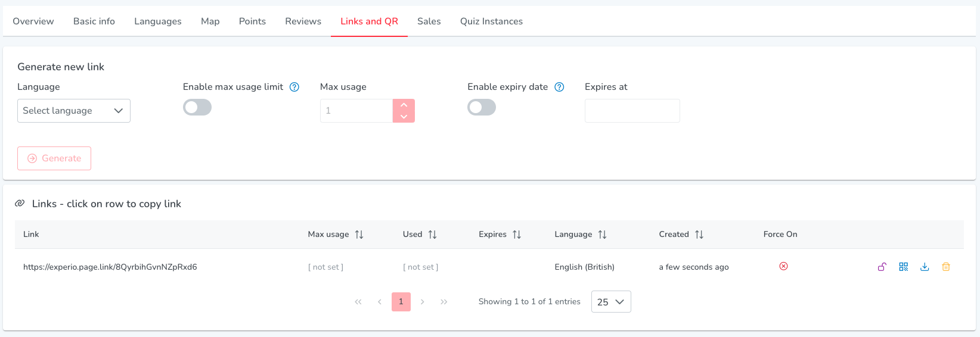Delete link with trash icon

click(x=946, y=267)
